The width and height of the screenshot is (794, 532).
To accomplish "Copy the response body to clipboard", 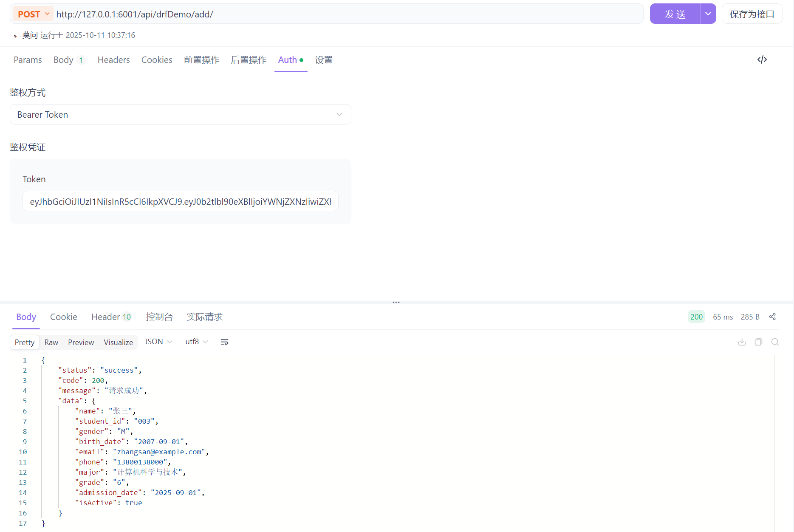I will coord(758,342).
